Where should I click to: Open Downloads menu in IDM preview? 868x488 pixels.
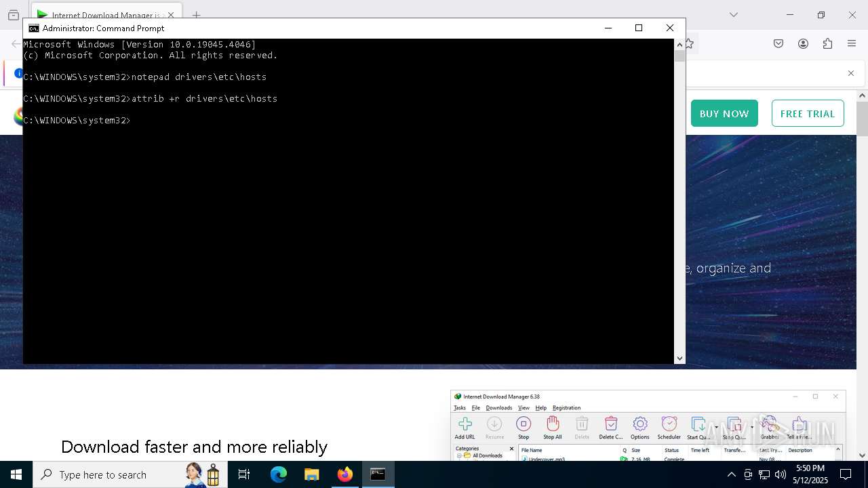[499, 408]
